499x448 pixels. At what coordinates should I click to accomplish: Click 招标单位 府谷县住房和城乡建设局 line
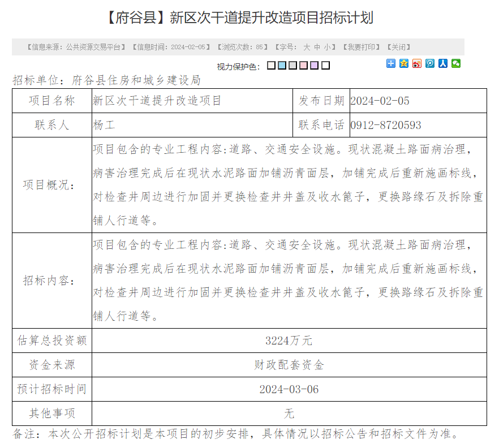106,80
